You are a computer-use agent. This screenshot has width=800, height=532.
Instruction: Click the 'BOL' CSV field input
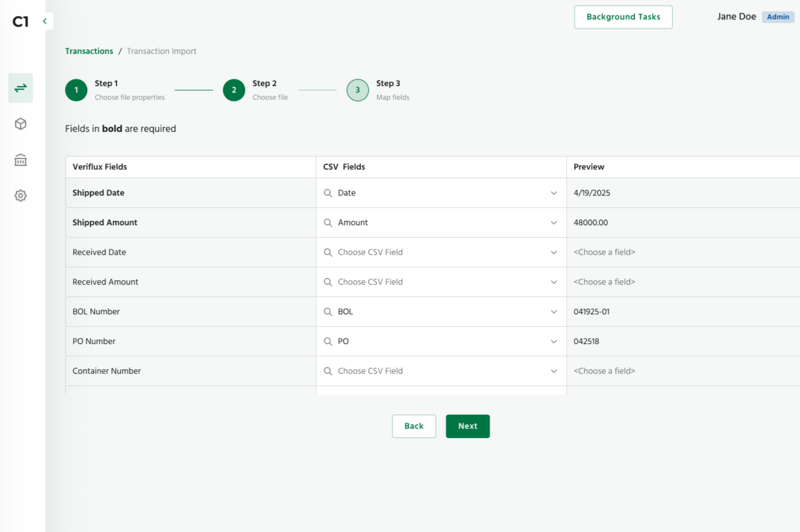click(x=441, y=312)
